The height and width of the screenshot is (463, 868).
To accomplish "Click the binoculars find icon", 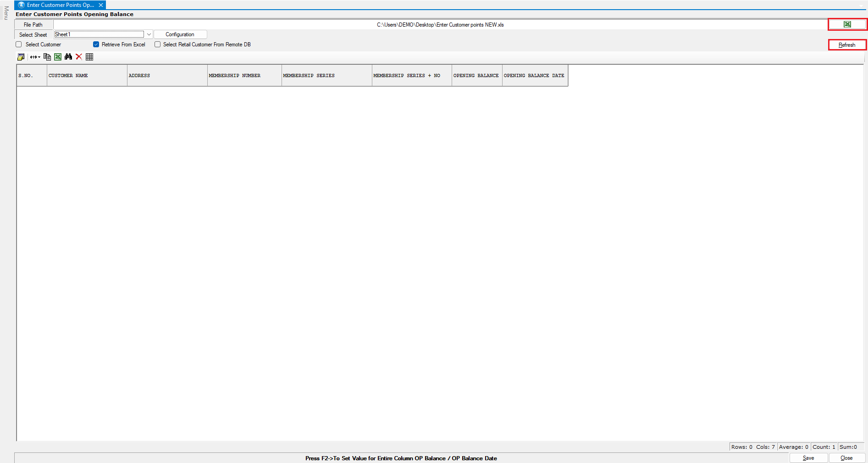I will (x=68, y=57).
